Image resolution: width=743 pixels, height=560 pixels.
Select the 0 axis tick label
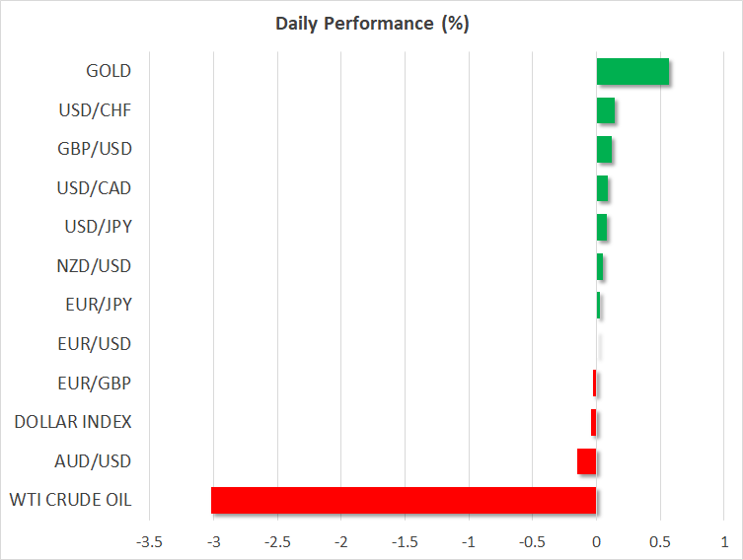[x=596, y=541]
